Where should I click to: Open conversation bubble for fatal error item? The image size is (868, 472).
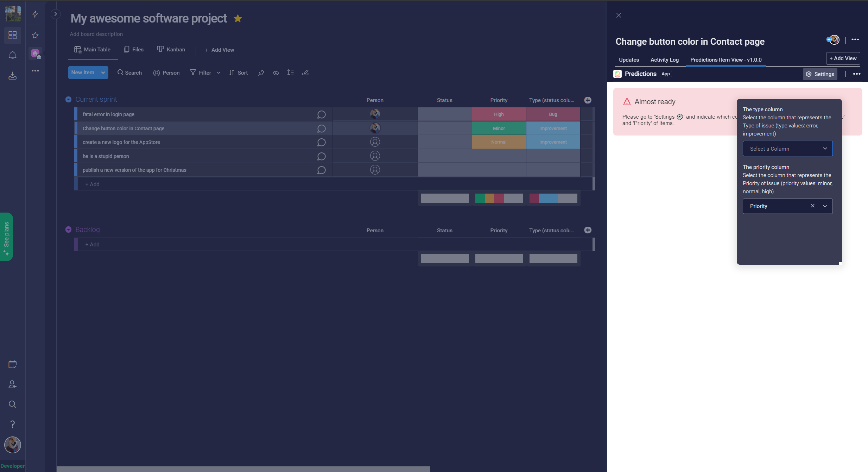coord(321,114)
